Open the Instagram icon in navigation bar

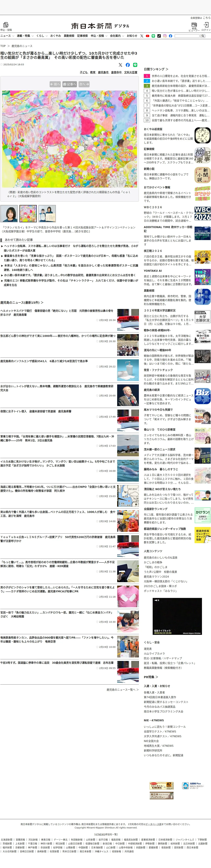click(x=165, y=36)
